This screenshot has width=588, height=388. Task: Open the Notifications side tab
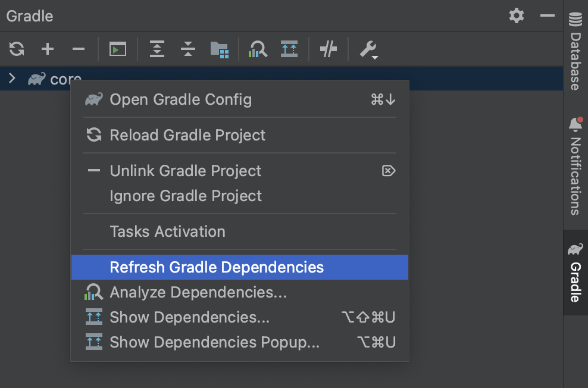[576, 166]
